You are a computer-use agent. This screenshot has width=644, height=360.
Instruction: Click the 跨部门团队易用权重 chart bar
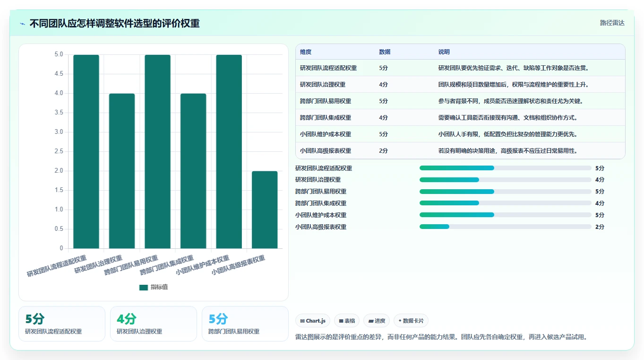[x=157, y=151]
